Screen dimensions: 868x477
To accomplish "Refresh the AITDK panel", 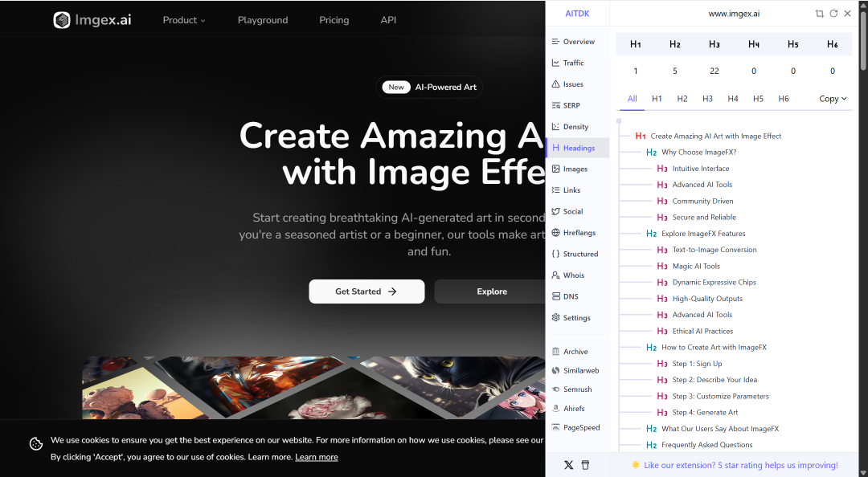I will tap(833, 14).
